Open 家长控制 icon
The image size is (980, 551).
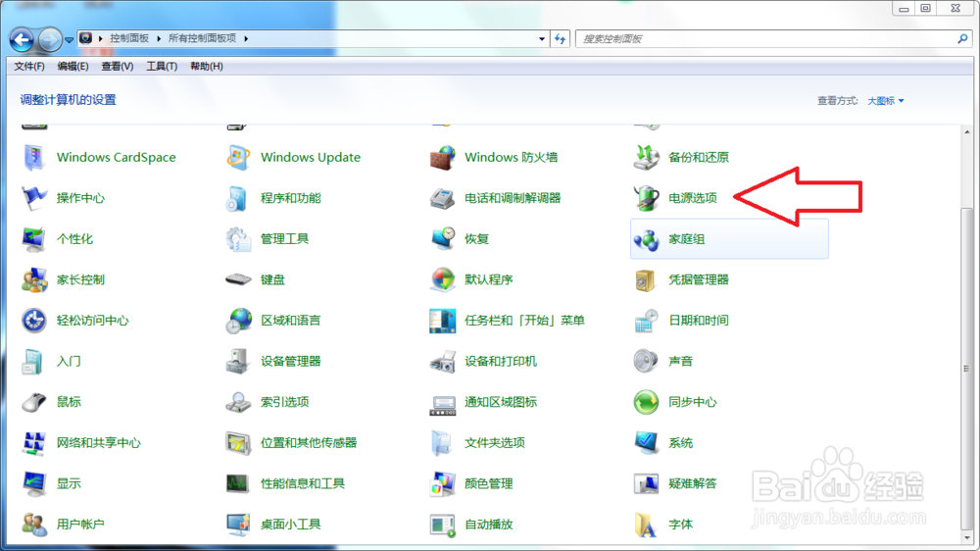tap(34, 279)
